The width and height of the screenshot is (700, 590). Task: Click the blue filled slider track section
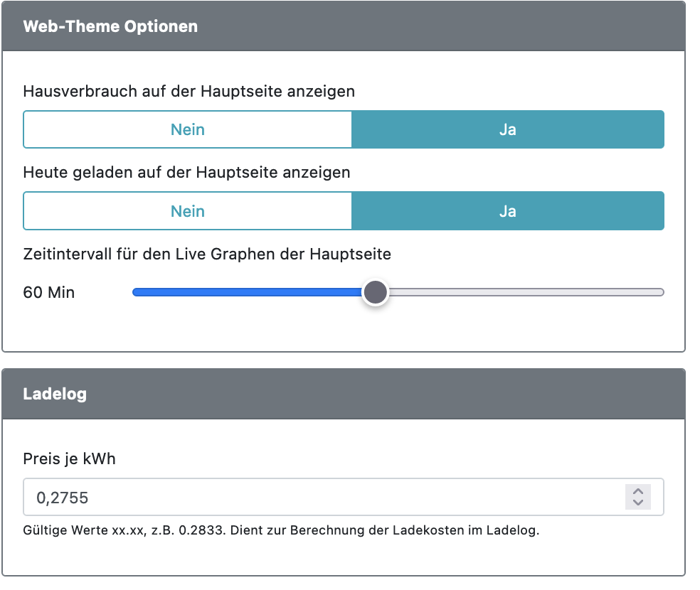[249, 292]
